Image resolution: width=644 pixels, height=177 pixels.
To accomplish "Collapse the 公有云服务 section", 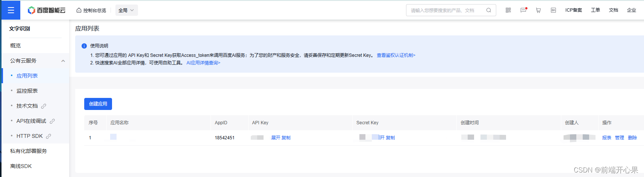I will (x=63, y=61).
